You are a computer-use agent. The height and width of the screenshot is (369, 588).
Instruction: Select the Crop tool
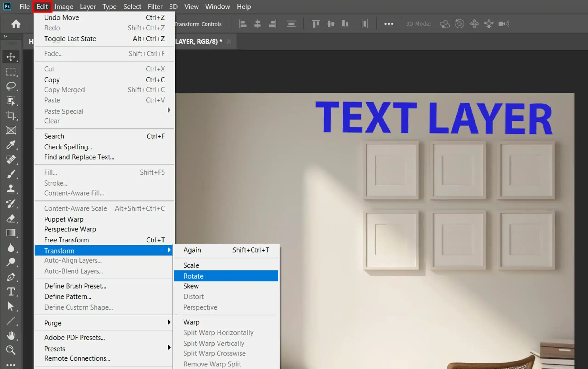[11, 115]
